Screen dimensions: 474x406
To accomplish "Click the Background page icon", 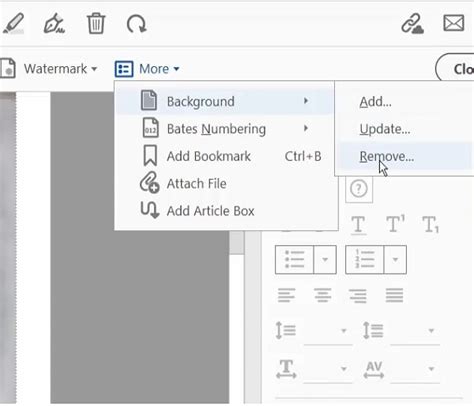I will [149, 100].
